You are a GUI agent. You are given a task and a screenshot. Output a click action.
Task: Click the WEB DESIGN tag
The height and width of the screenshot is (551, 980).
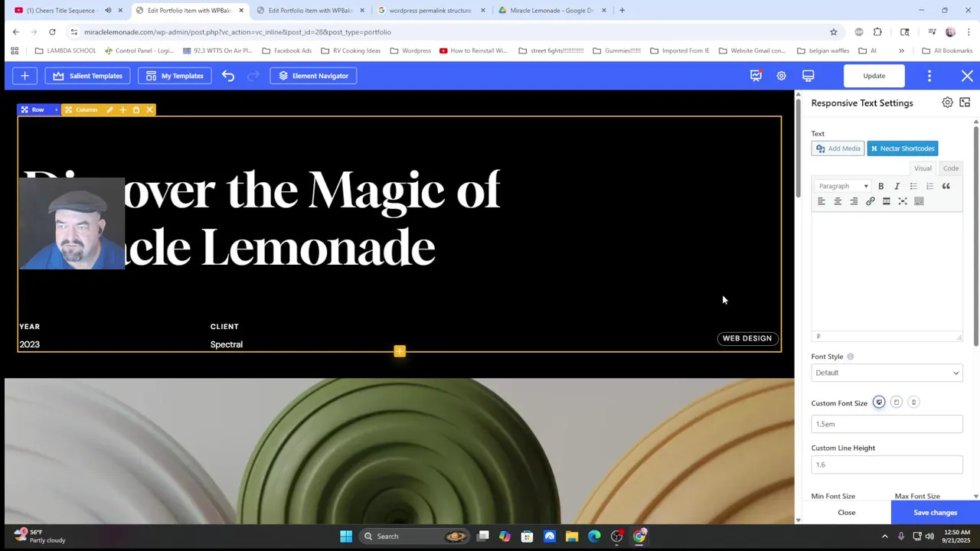click(x=747, y=338)
